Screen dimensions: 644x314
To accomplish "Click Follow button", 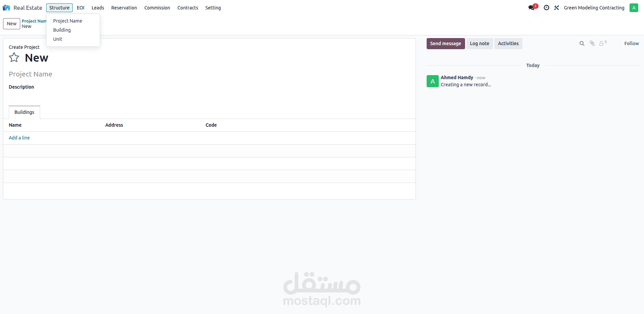I will (x=631, y=43).
